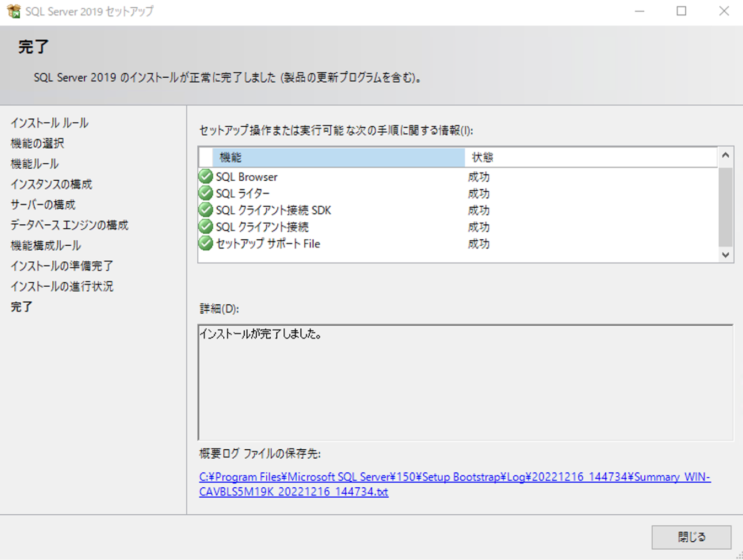This screenshot has height=560, width=743.
Task: Click success icon on the SQL クライアント接続 row
Action: (206, 227)
